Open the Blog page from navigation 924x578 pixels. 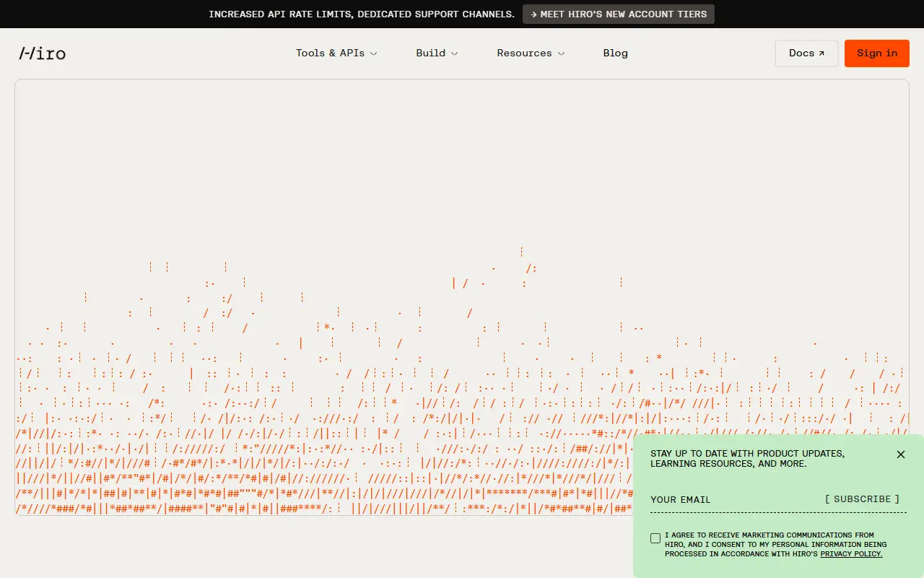pyautogui.click(x=616, y=53)
